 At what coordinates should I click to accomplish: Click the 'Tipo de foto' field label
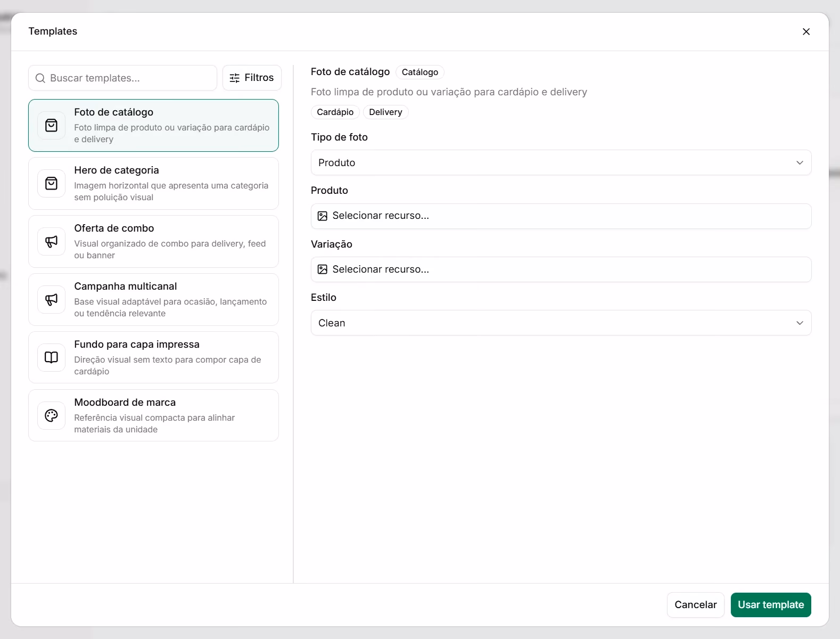pyautogui.click(x=340, y=137)
